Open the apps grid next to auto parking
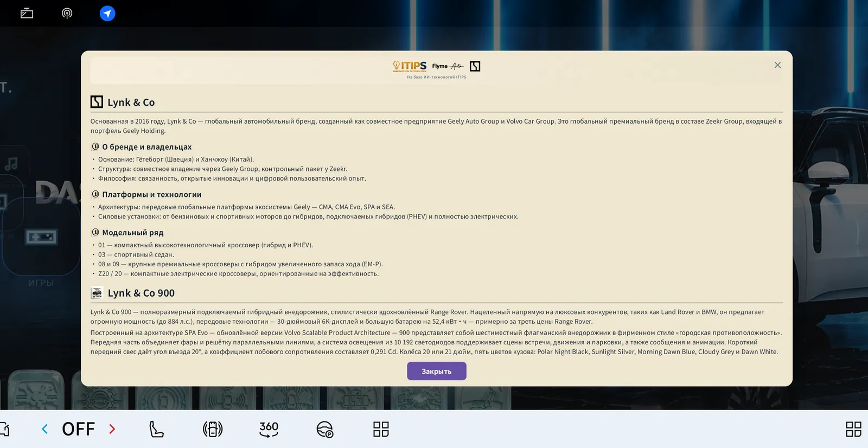The width and height of the screenshot is (868, 448). click(381, 429)
